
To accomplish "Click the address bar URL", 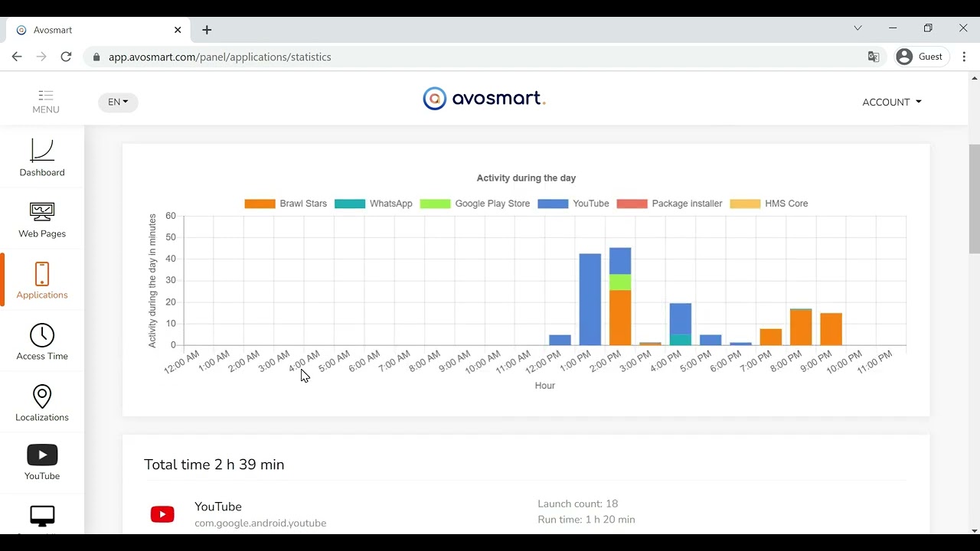I will click(220, 57).
